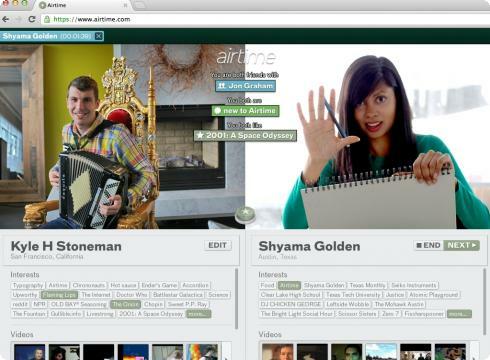Screen dimensions: 490x360
Task: Click the 2001: A Space Odyssey badge
Action: tap(245, 135)
